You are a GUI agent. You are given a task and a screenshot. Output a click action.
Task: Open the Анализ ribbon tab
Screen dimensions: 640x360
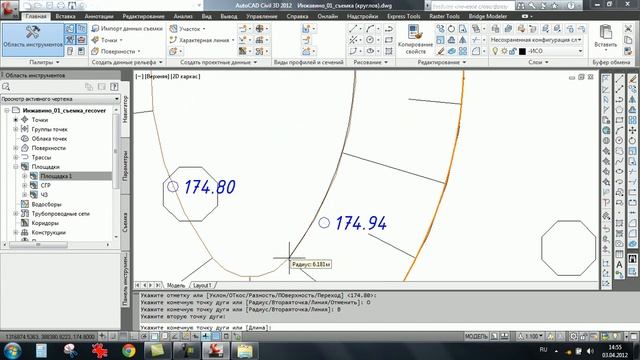(x=183, y=16)
